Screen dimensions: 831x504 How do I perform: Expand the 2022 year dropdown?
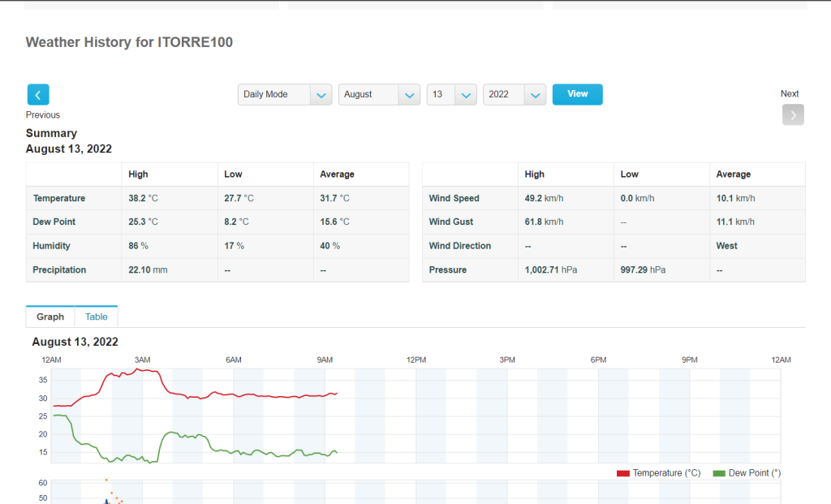pos(514,94)
